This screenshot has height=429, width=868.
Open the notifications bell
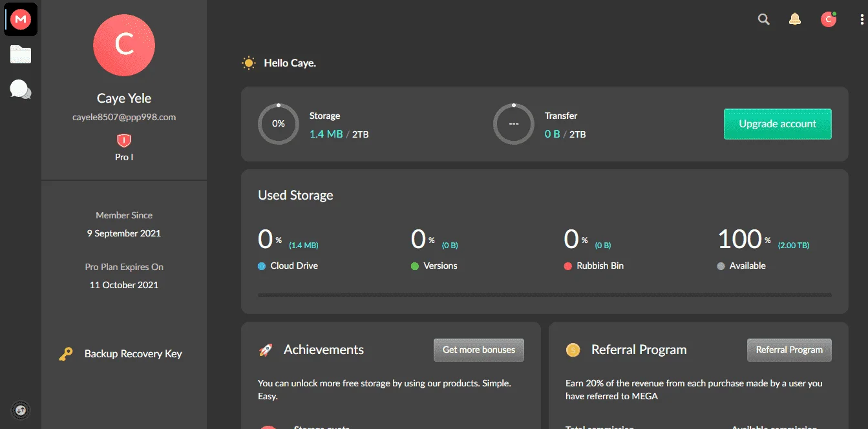[795, 19]
